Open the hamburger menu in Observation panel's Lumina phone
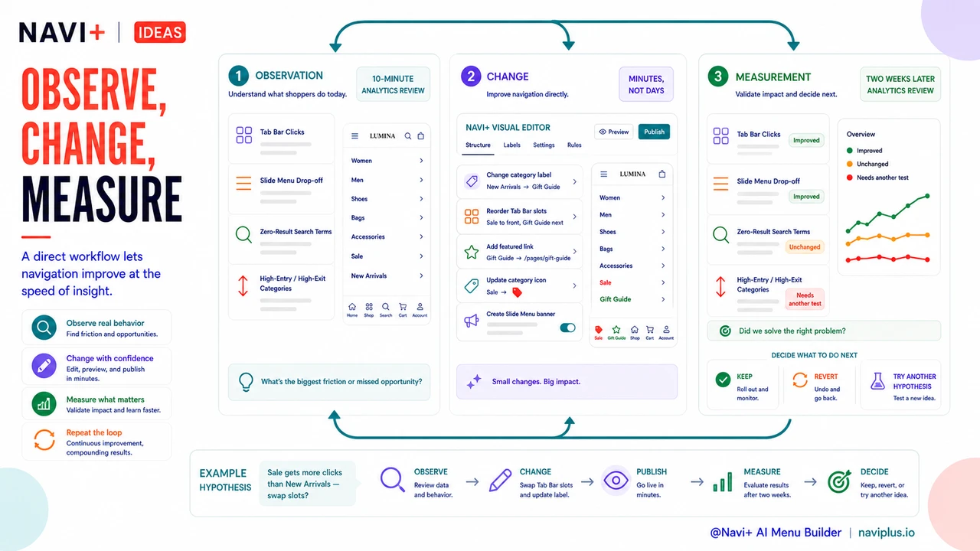Screen dimensions: 980x551 355,136
